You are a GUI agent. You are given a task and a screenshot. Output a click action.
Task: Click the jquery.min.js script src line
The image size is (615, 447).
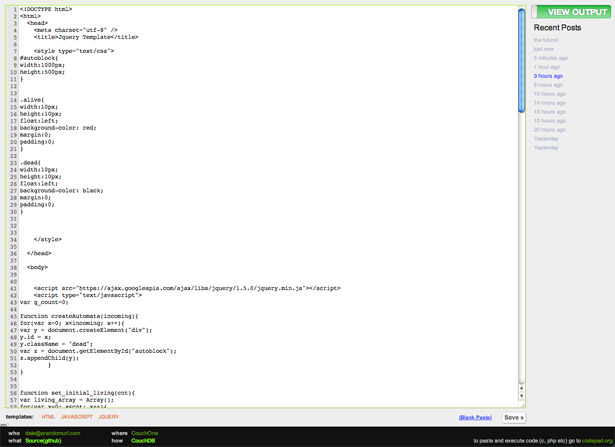[x=187, y=288]
